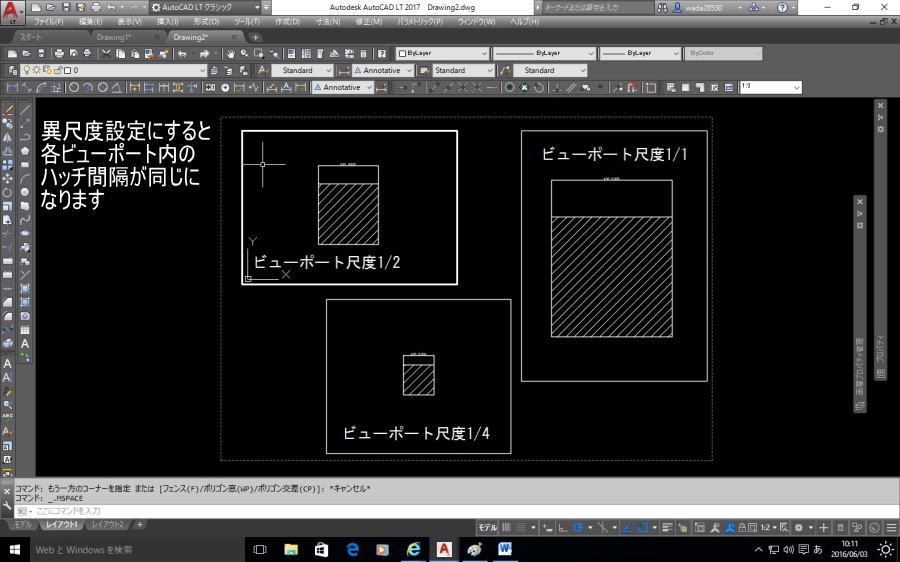Image resolution: width=900 pixels, height=562 pixels.
Task: Open the 編集(E) menu
Action: point(90,22)
